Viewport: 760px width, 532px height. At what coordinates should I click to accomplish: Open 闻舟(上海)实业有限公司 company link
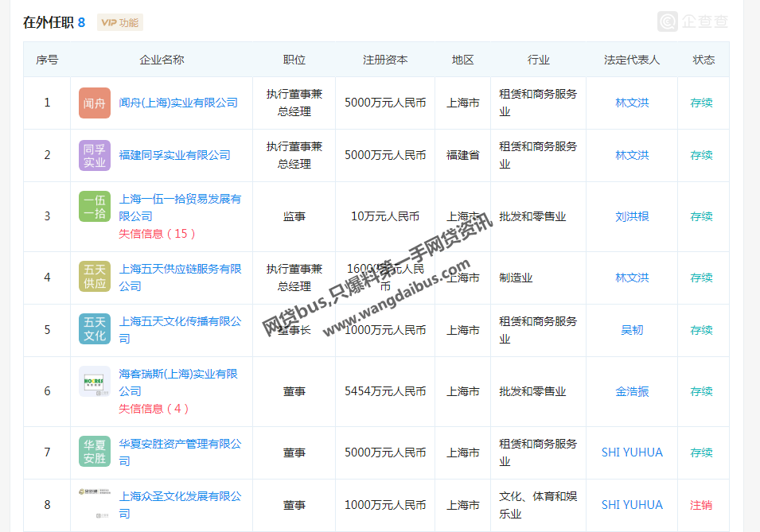[x=178, y=103]
